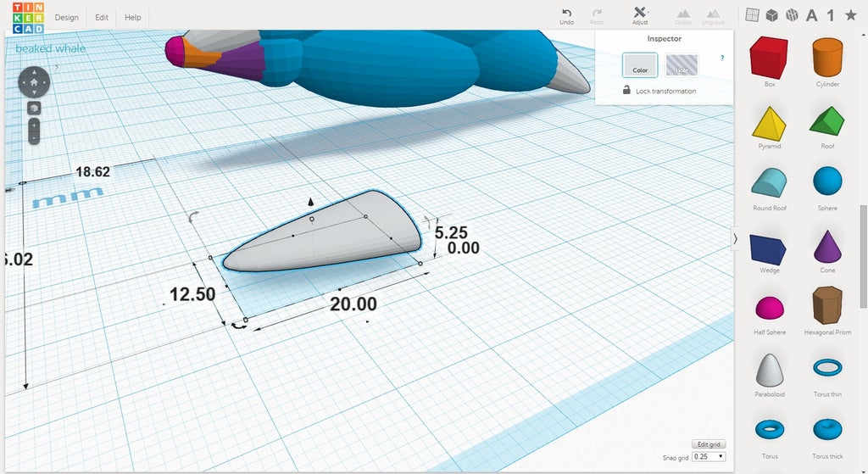Open the Design menu
Screen dimensions: 868x474
click(66, 17)
